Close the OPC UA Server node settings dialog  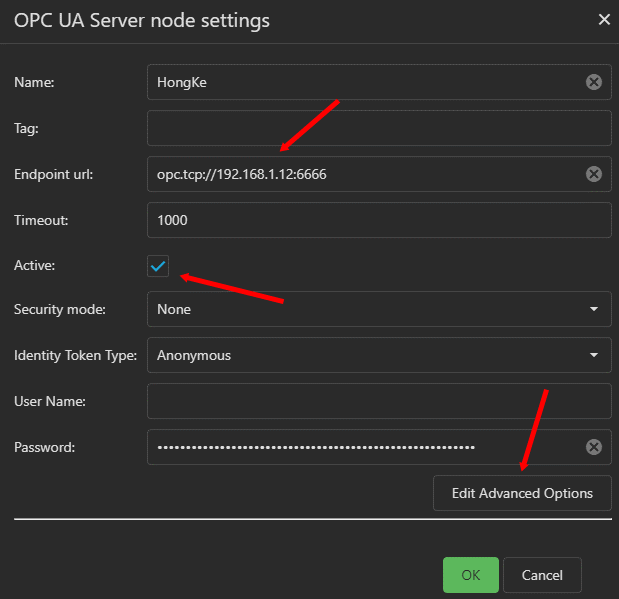click(603, 19)
